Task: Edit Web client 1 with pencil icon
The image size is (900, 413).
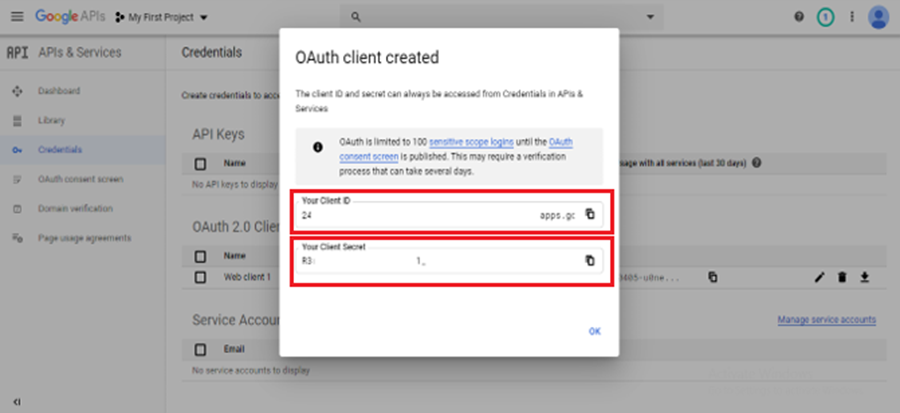Action: point(820,277)
